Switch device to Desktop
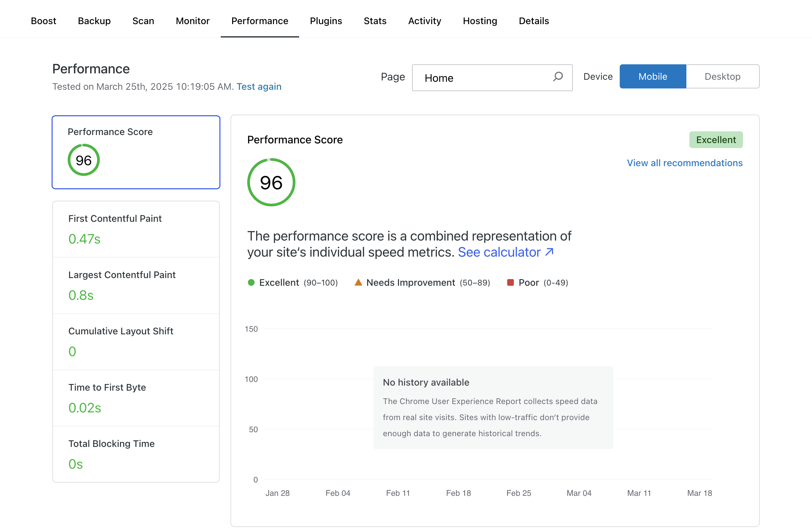 (722, 76)
